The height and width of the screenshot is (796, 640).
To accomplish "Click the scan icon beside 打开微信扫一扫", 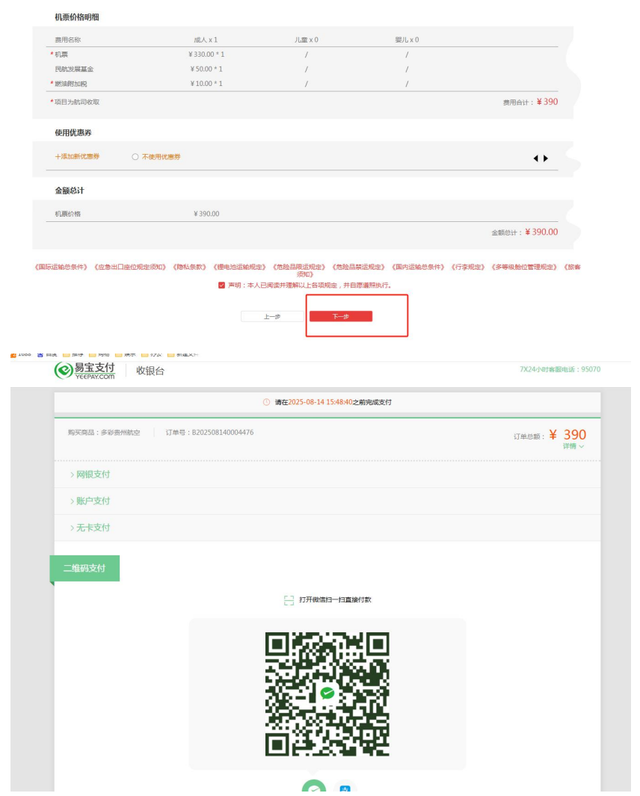I will click(x=289, y=601).
